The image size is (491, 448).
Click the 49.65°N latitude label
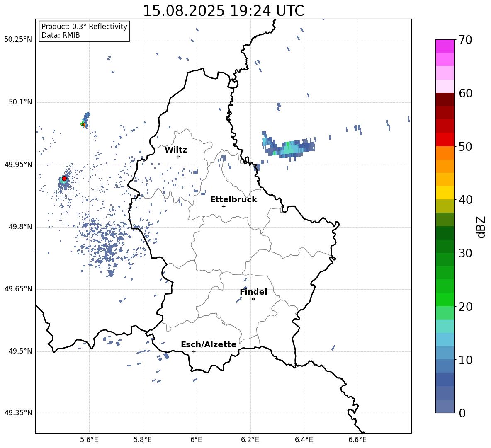[x=18, y=288]
